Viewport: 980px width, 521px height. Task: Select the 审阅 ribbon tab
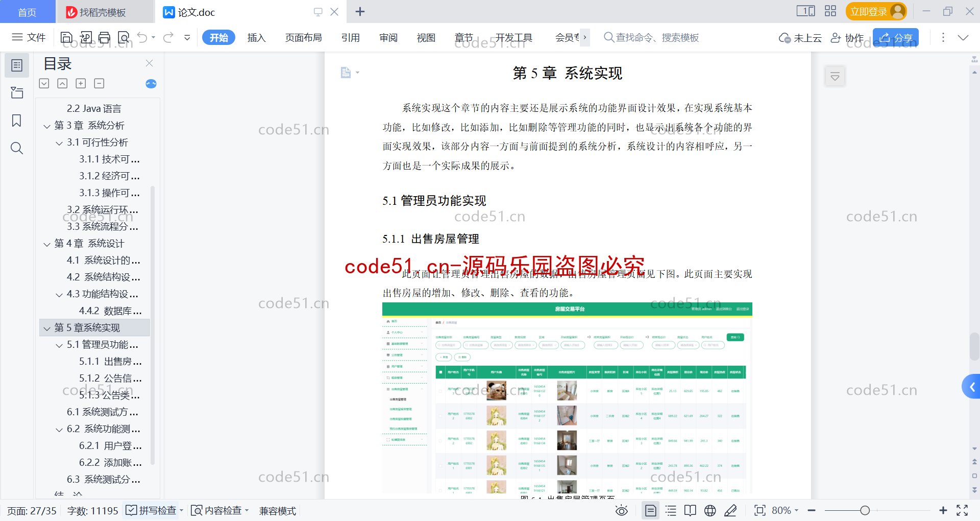tap(388, 37)
